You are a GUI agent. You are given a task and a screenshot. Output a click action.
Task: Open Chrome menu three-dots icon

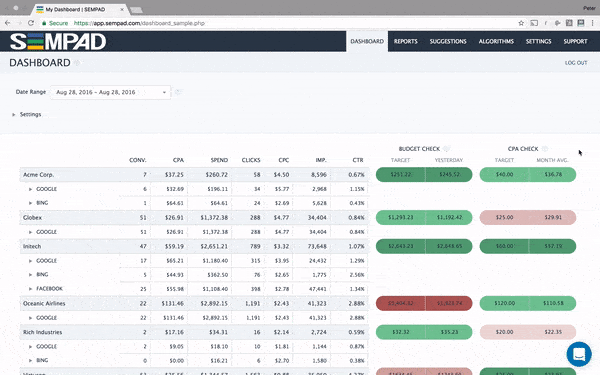point(592,23)
